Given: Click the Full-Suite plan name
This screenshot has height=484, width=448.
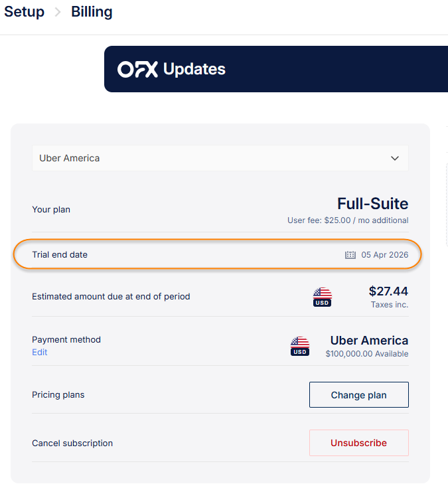Looking at the screenshot, I should coord(372,204).
